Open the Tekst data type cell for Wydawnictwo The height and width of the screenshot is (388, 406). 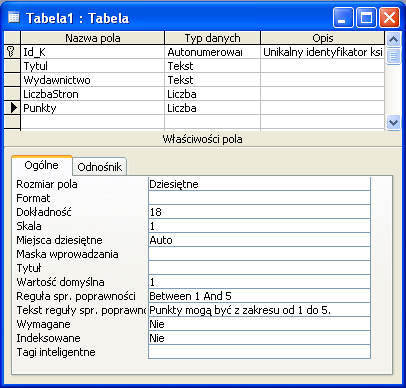212,80
